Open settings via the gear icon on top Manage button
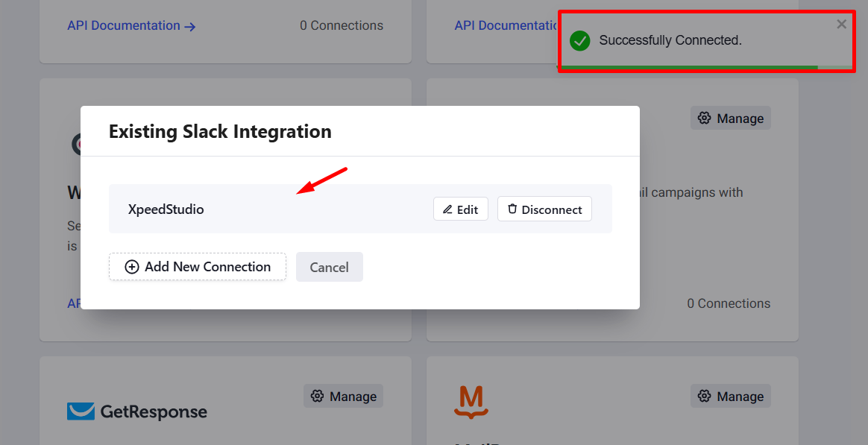The height and width of the screenshot is (445, 868). (x=704, y=118)
